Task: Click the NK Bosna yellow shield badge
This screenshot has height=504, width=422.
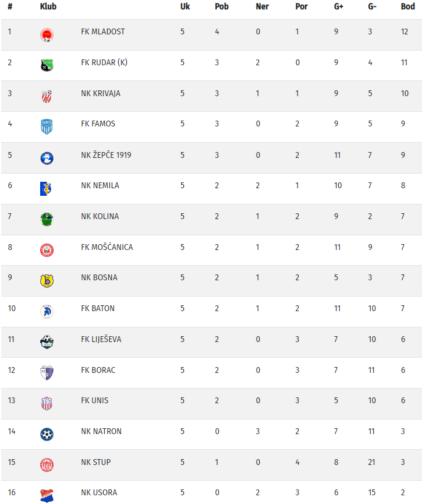Action: [47, 281]
